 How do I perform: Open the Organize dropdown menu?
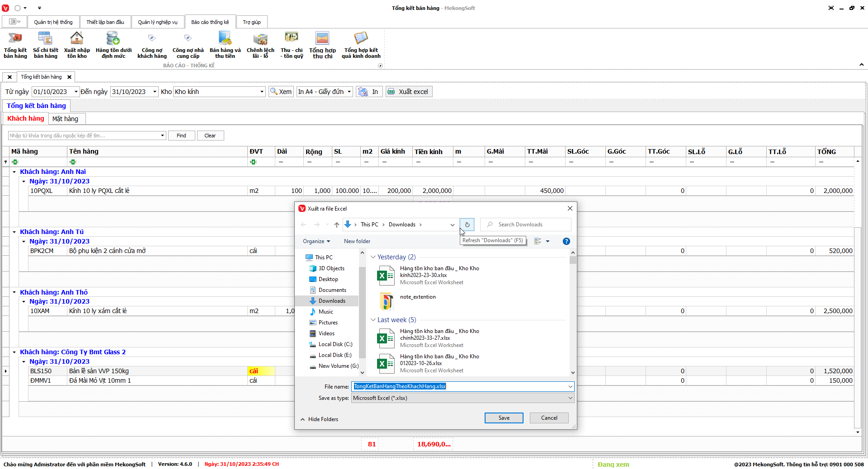pyautogui.click(x=316, y=241)
